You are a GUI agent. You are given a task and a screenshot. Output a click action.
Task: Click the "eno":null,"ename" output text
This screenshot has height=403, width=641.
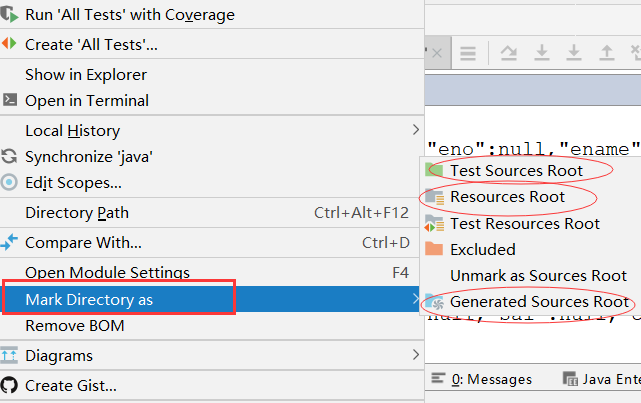tap(533, 149)
